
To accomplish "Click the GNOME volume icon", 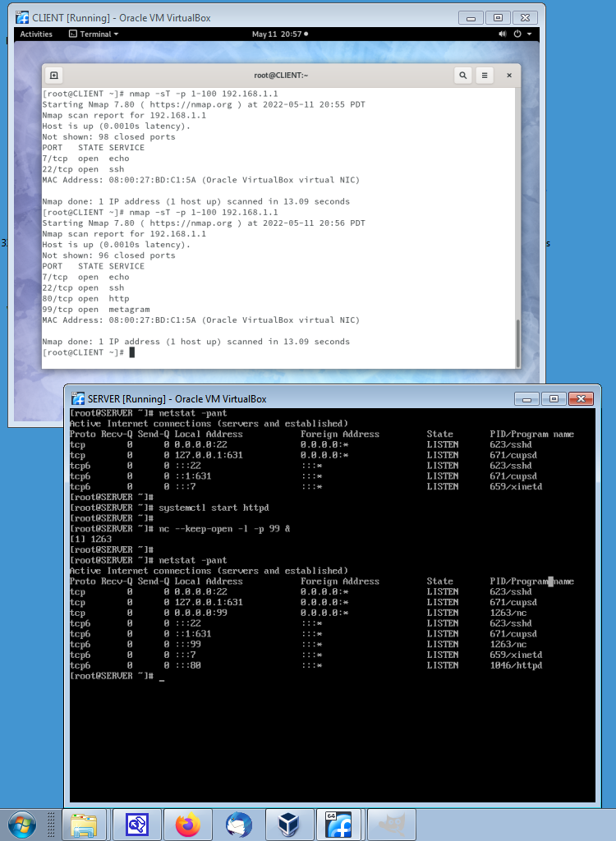I will 503,34.
